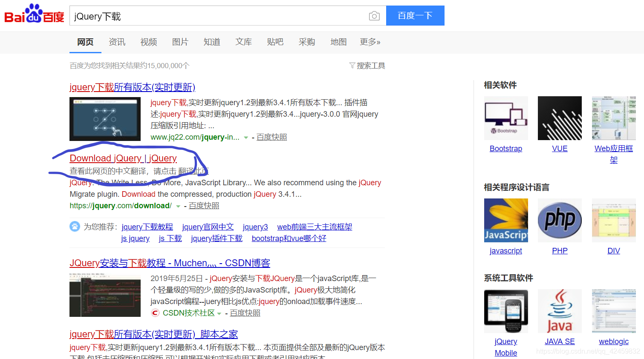
Task: Switch to the 采购 tab
Action: coord(307,42)
